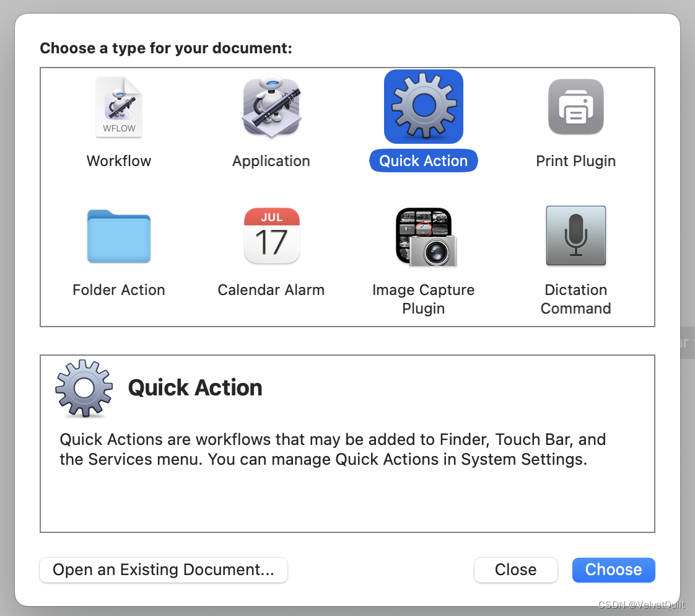
Task: Click the "Application" label
Action: click(271, 161)
